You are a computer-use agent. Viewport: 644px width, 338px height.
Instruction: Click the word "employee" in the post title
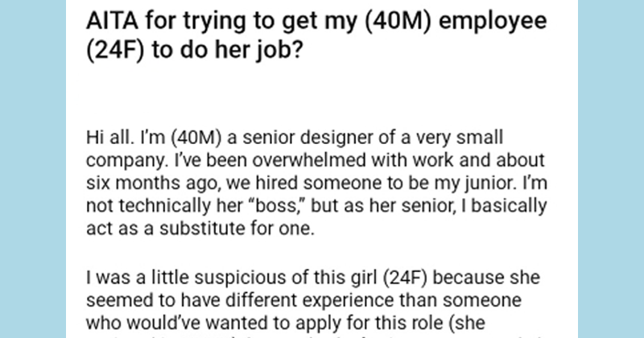(493, 21)
